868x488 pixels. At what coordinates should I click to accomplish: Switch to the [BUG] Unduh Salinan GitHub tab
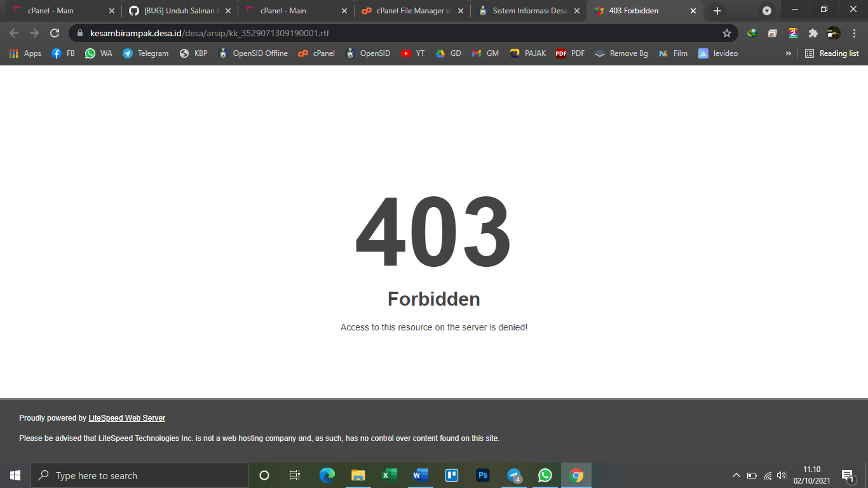pyautogui.click(x=179, y=11)
